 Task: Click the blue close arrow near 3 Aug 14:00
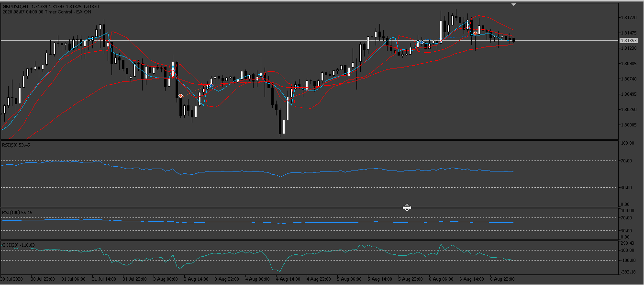211,86
